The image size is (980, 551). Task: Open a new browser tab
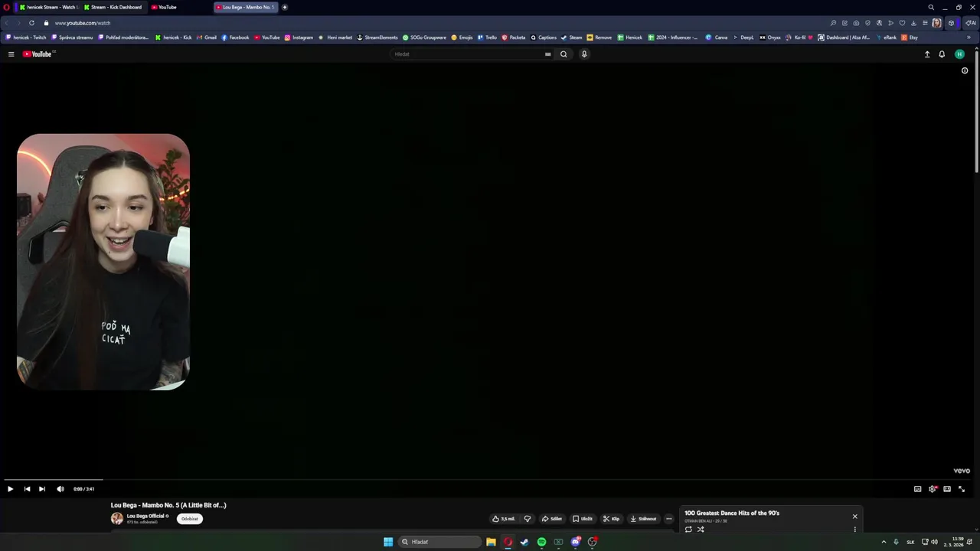tap(285, 7)
